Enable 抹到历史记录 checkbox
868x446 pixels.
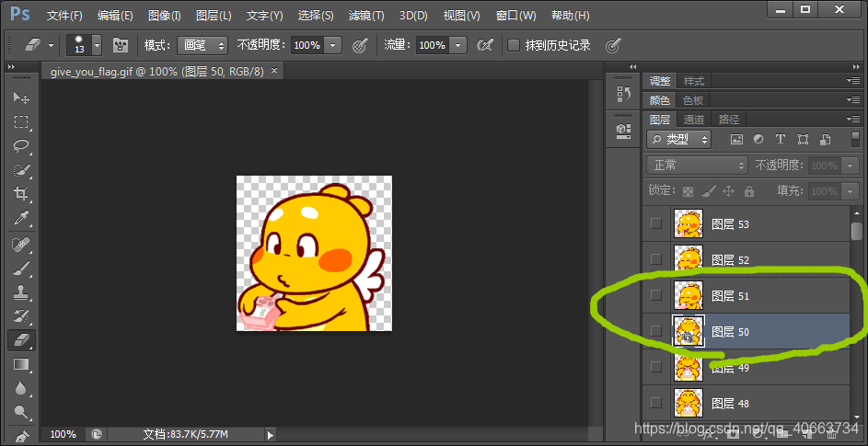pos(514,45)
